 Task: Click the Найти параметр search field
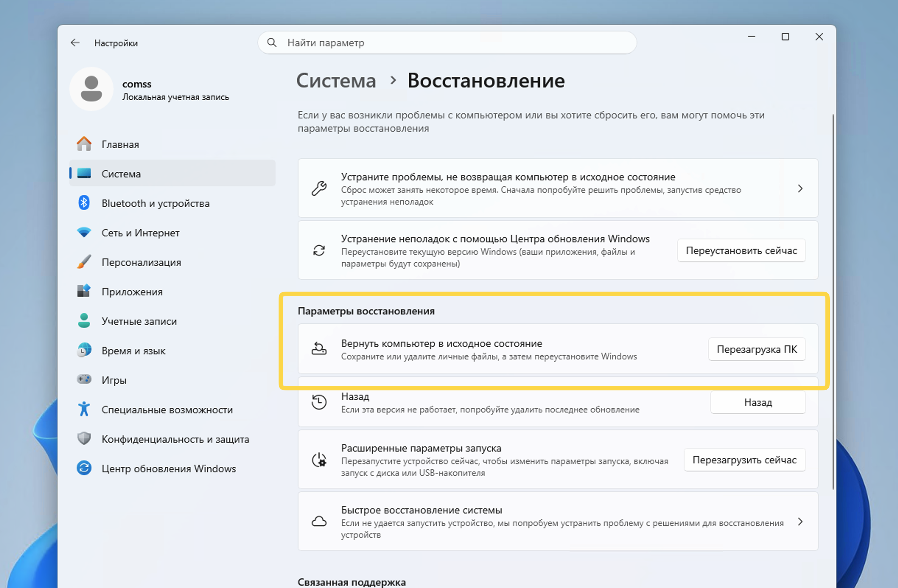point(453,43)
